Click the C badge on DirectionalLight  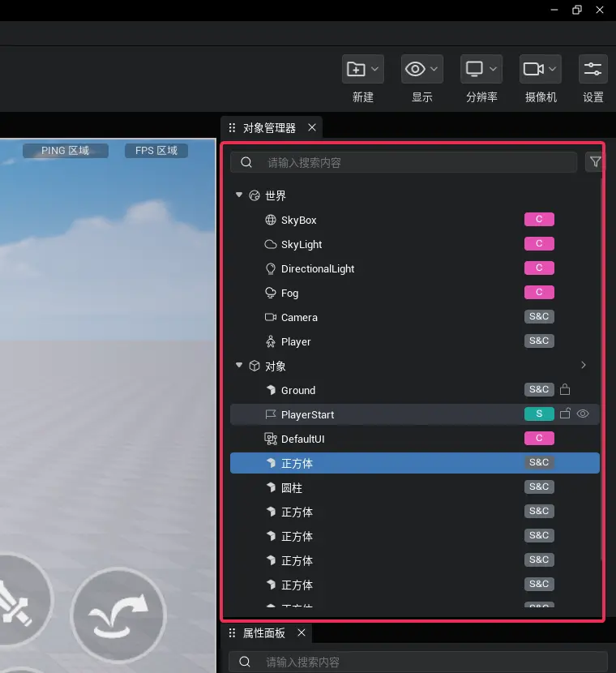point(539,268)
